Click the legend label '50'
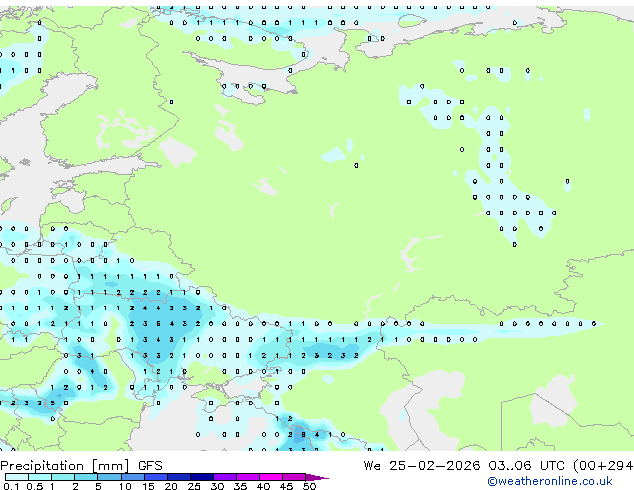The height and width of the screenshot is (490, 634). pyautogui.click(x=309, y=486)
